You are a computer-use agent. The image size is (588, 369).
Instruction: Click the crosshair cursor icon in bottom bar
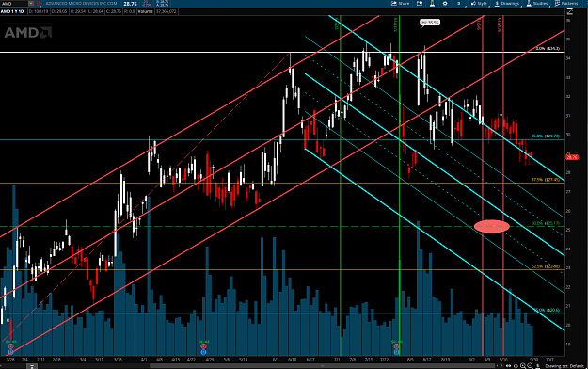(x=516, y=366)
